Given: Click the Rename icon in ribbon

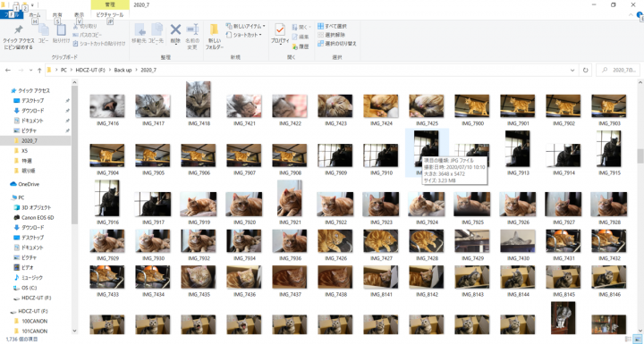Looking at the screenshot, I should point(192,29).
